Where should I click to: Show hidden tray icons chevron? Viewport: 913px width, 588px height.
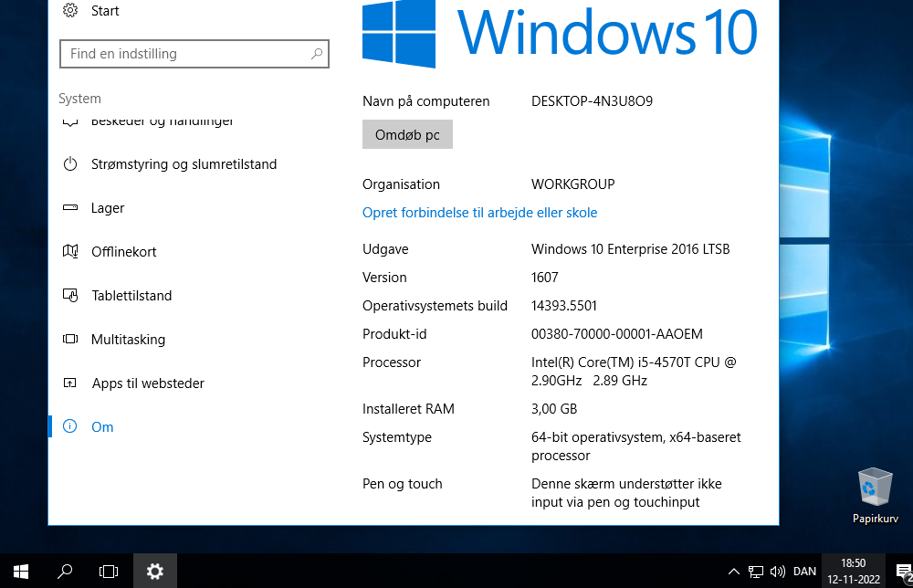click(x=734, y=572)
